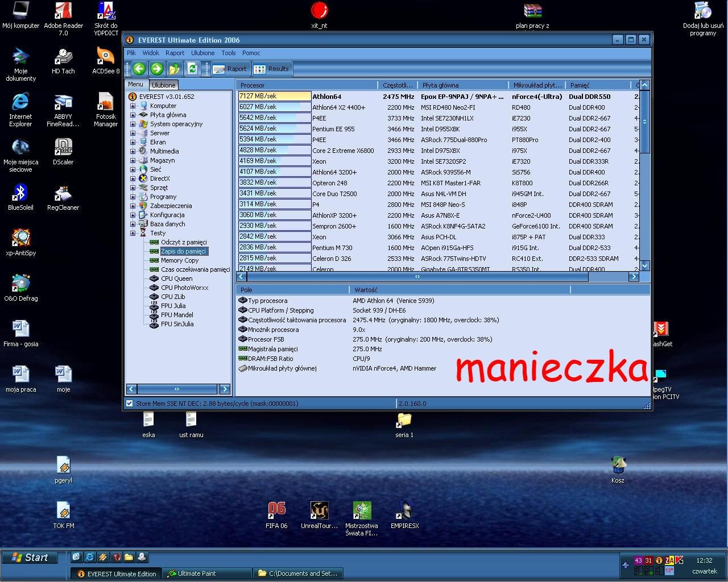Open the Tools menu
The image size is (728, 582).
(x=229, y=53)
